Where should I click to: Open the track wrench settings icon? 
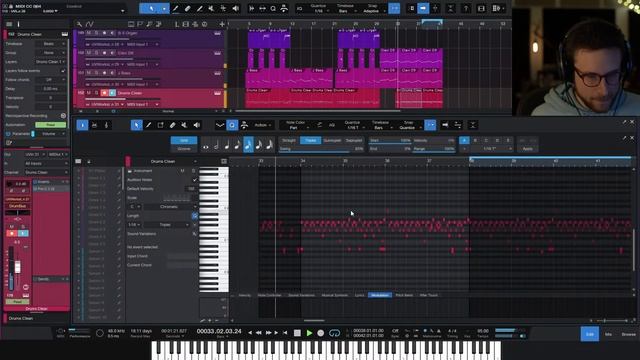(x=79, y=24)
